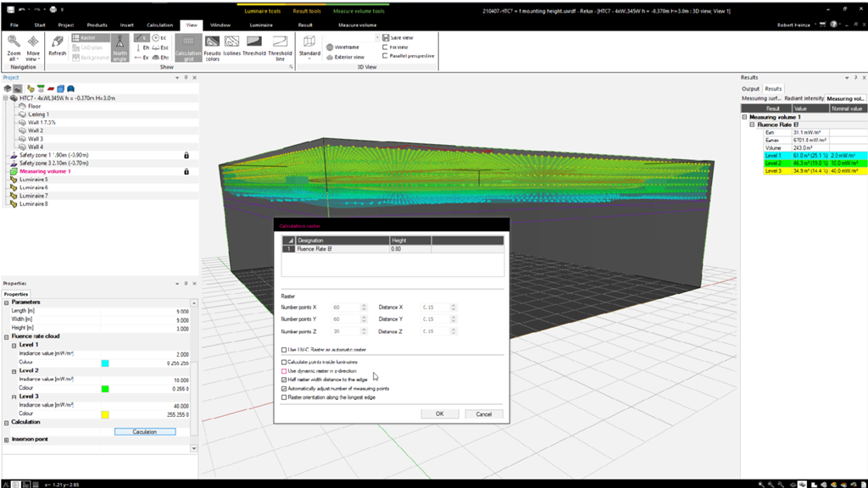
Task: Collapse the HTC7 project tree node
Action: click(6, 98)
